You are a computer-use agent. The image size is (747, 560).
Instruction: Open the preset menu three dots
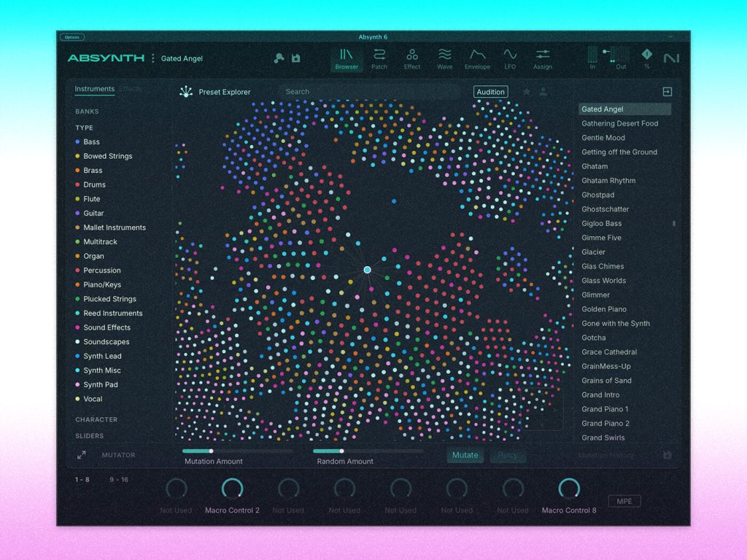[x=153, y=58]
